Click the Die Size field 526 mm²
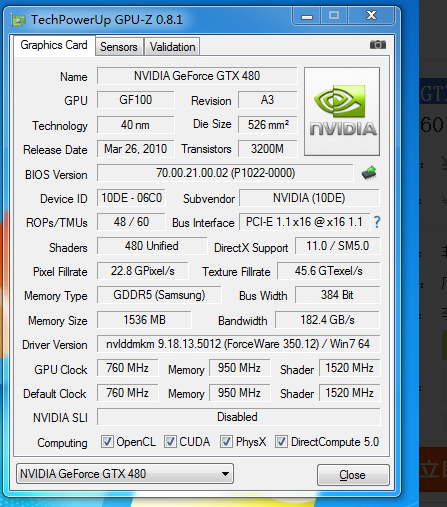 (267, 125)
